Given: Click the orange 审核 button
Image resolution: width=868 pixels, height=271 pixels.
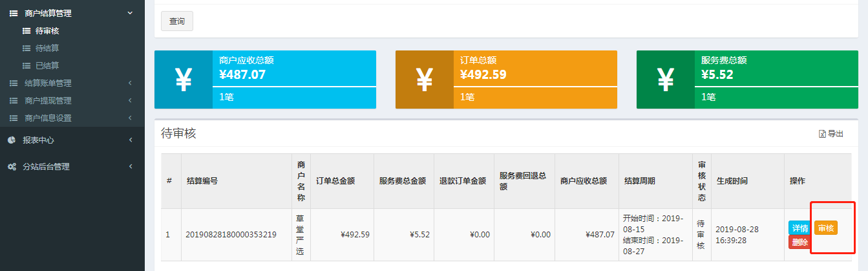Looking at the screenshot, I should (x=826, y=228).
